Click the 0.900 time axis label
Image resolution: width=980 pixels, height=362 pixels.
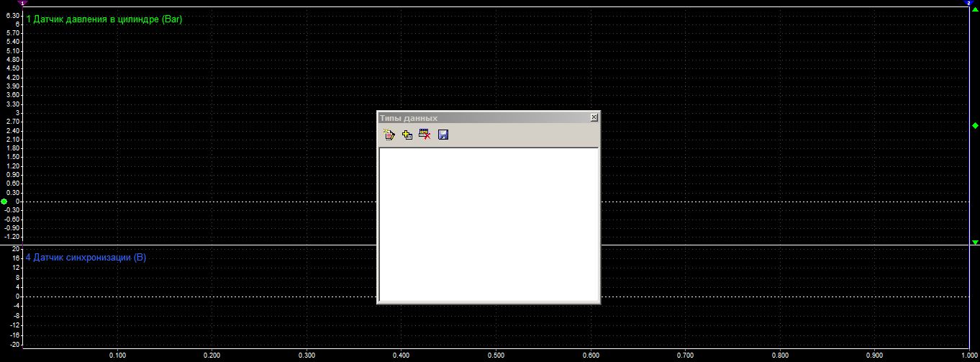[x=874, y=355]
